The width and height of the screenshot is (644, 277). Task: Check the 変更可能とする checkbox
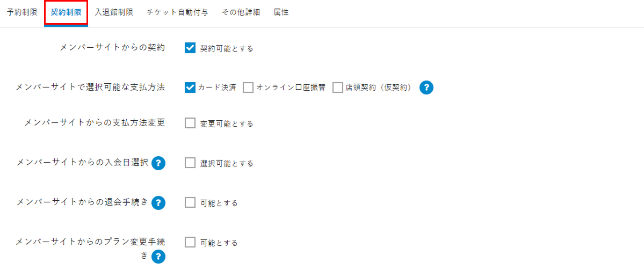(190, 123)
